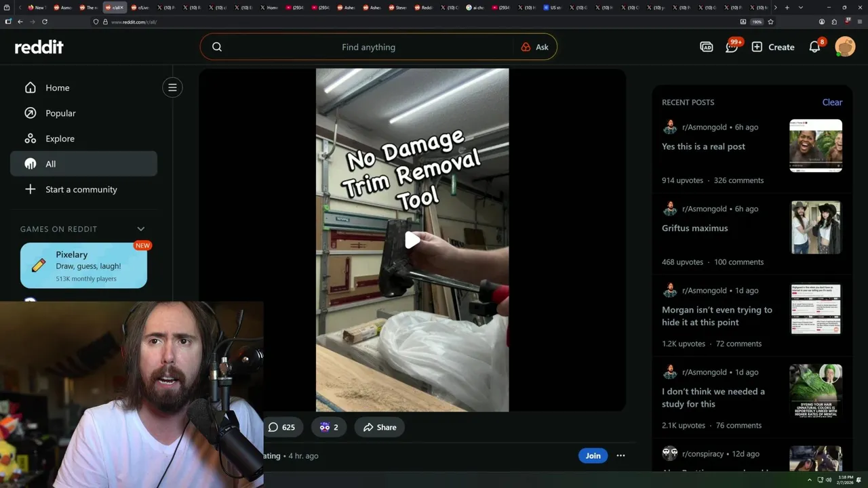The width and height of the screenshot is (868, 488).
Task: Clear recent posts
Action: [x=832, y=102]
